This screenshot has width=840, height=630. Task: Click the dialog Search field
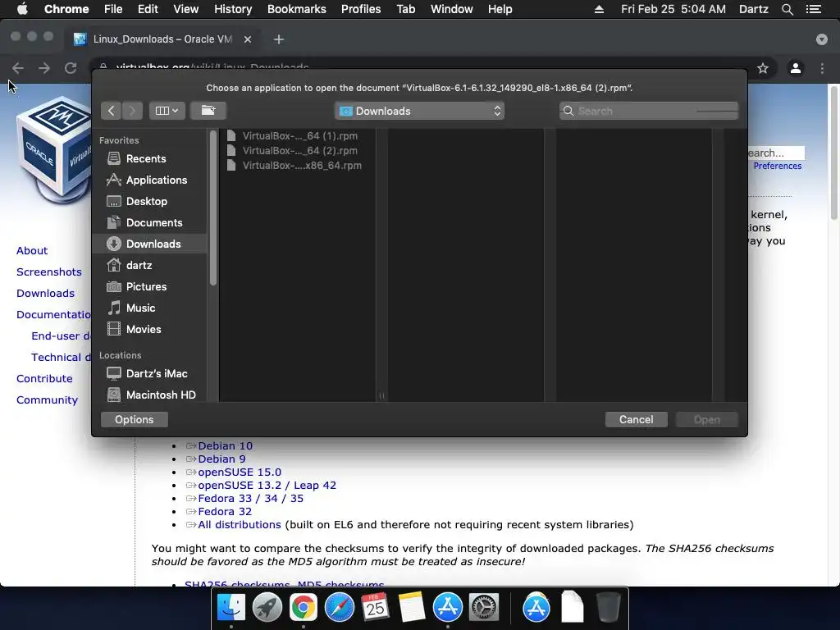click(x=649, y=111)
